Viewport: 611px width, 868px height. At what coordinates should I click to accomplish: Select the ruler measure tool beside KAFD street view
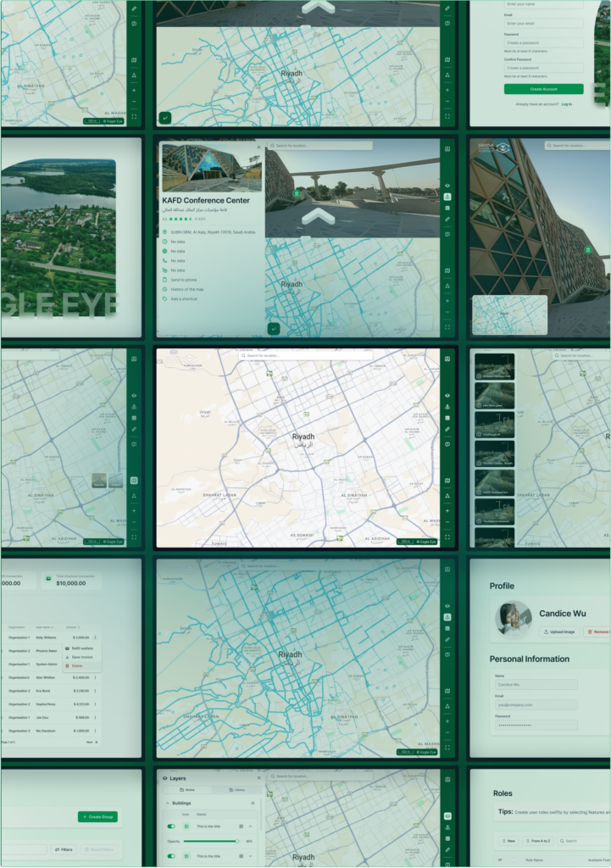click(x=447, y=219)
